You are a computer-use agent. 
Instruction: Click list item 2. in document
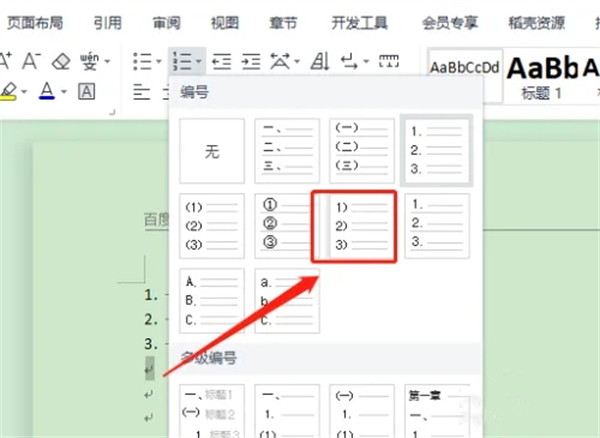coord(151,319)
